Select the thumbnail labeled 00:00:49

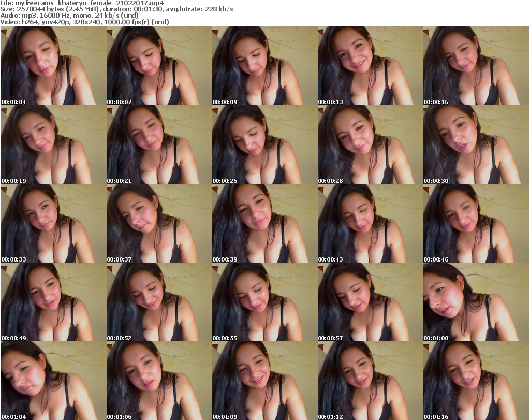tap(53, 302)
